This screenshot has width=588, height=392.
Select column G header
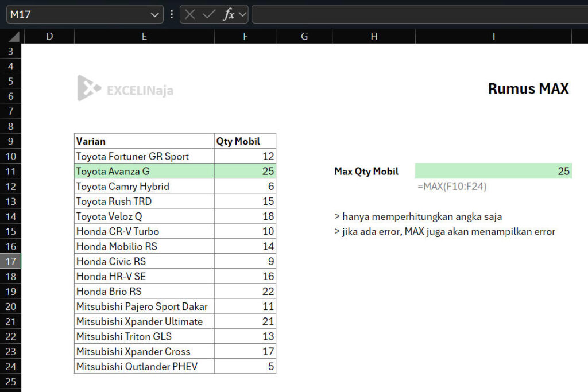[x=304, y=36]
